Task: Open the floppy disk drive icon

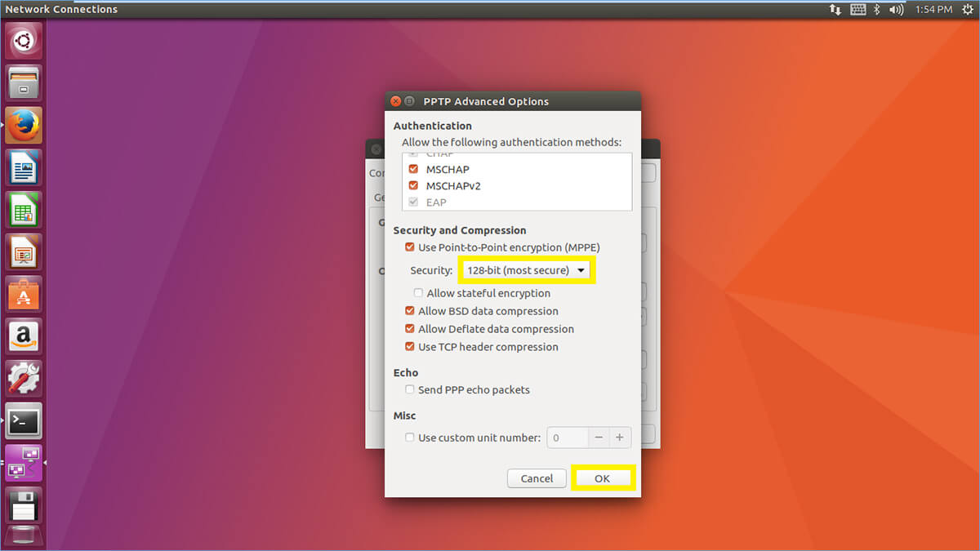Action: click(24, 506)
